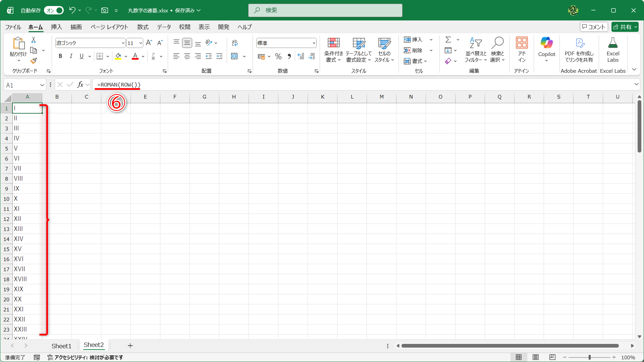644x362 pixels.
Task: Open the font name dropdown
Action: pos(123,43)
